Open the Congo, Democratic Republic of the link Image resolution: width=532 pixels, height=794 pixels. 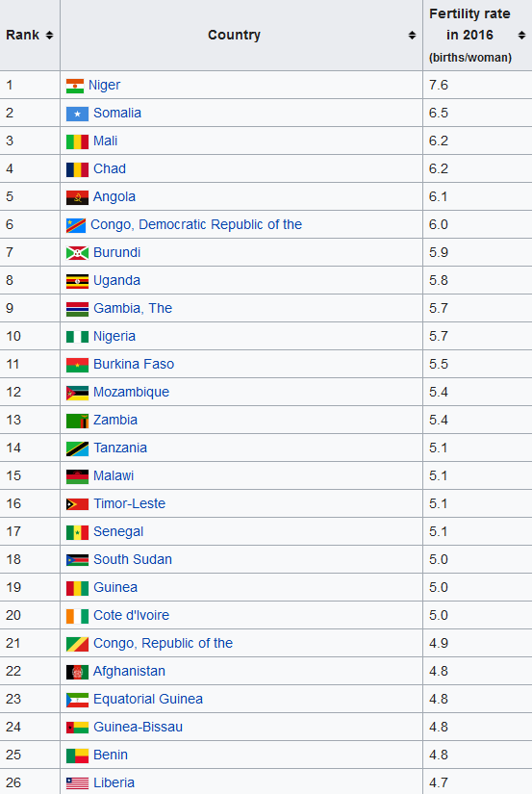click(196, 224)
